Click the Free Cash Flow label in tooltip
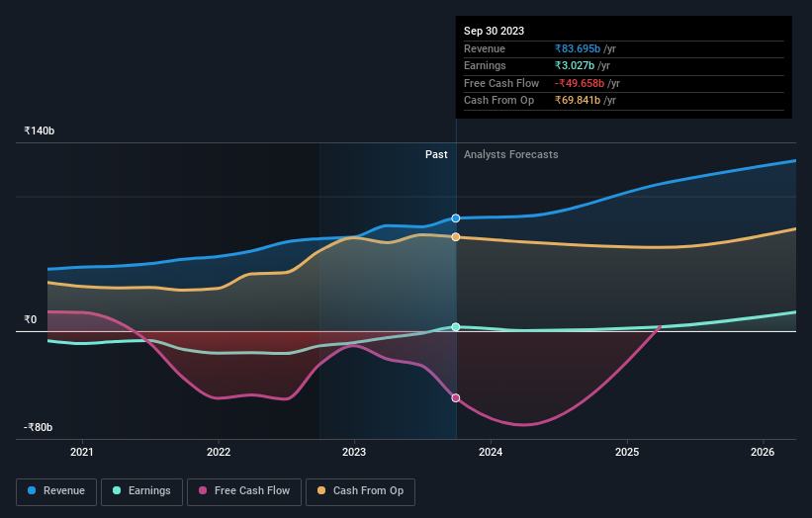The width and height of the screenshot is (812, 518). pyautogui.click(x=501, y=83)
